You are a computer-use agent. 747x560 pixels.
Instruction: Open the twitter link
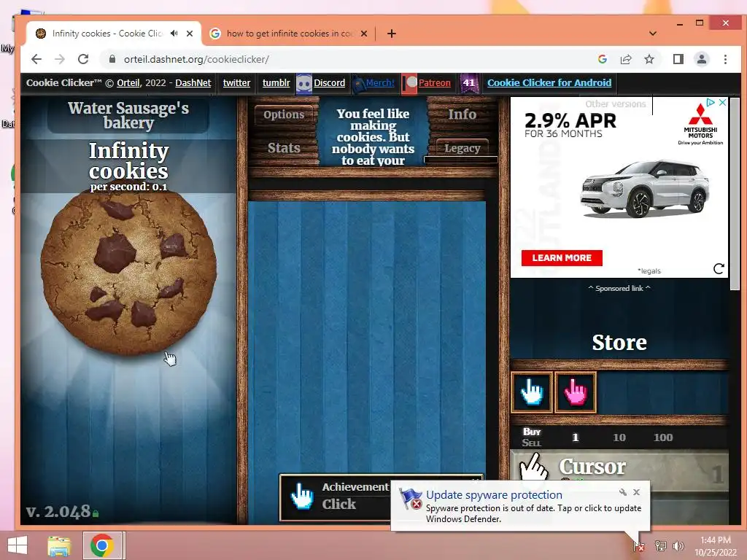click(236, 83)
